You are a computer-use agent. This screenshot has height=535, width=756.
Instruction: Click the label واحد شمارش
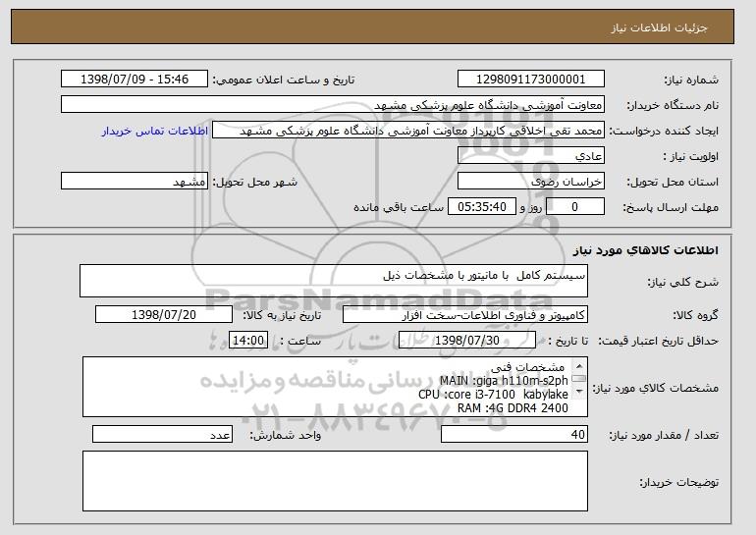[x=285, y=435]
